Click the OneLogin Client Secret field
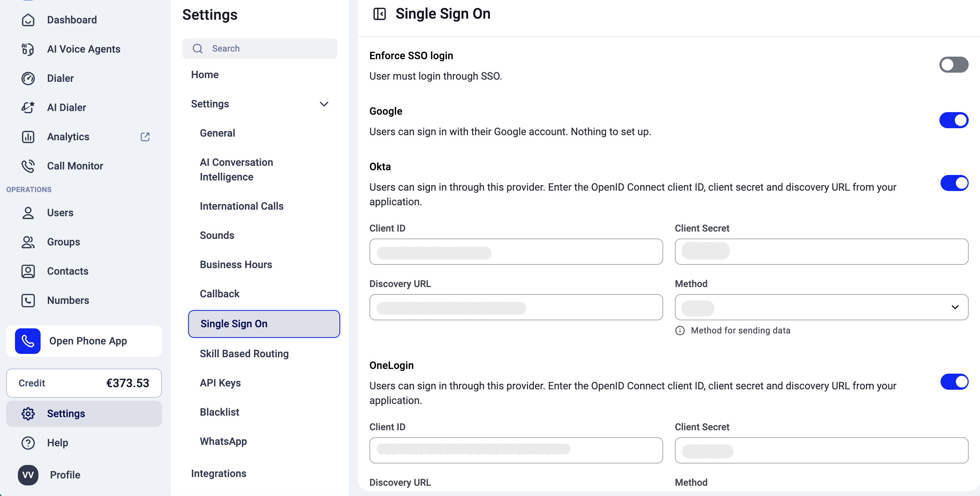980x496 pixels. 821,450
